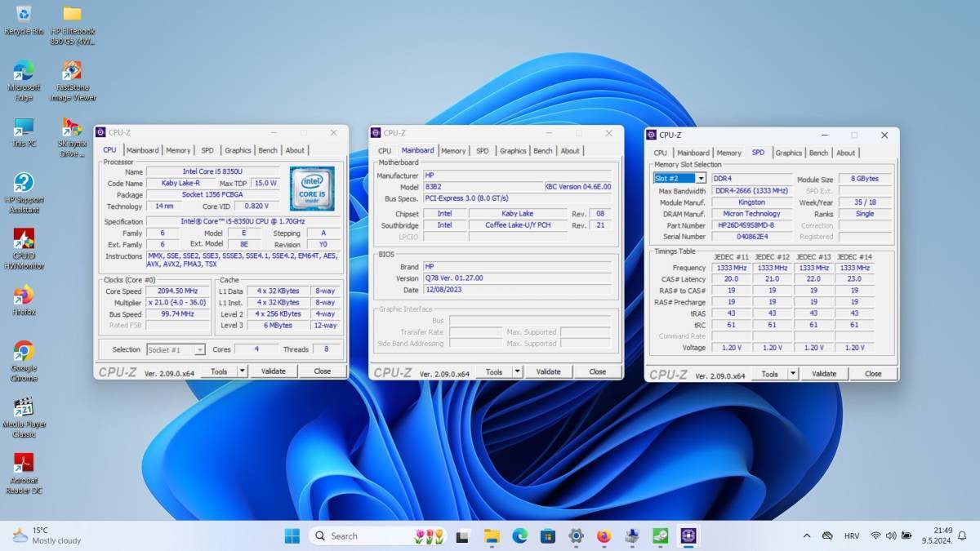Viewport: 980px width, 551px height.
Task: Click Close in the Processor info window
Action: [323, 371]
